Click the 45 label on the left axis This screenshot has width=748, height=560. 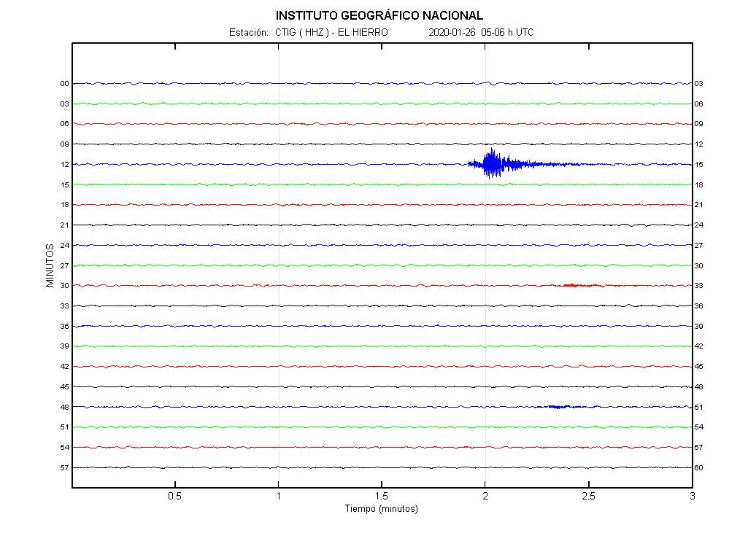pos(64,386)
